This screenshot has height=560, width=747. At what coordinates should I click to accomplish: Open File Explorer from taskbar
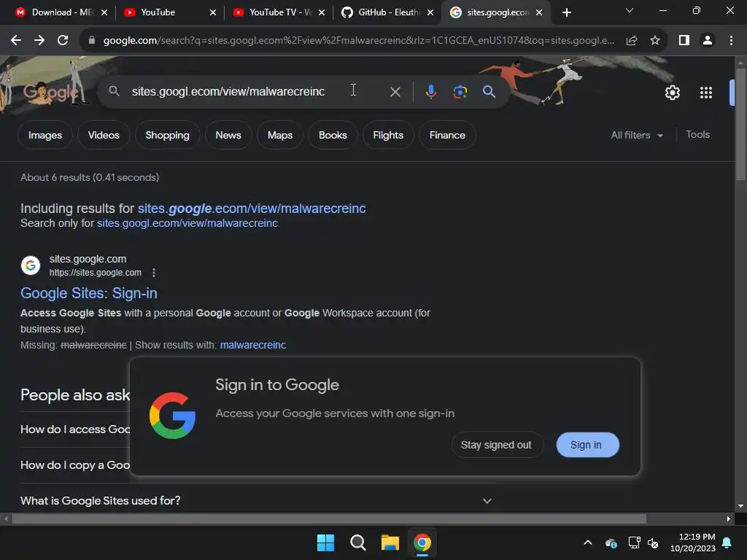click(390, 542)
